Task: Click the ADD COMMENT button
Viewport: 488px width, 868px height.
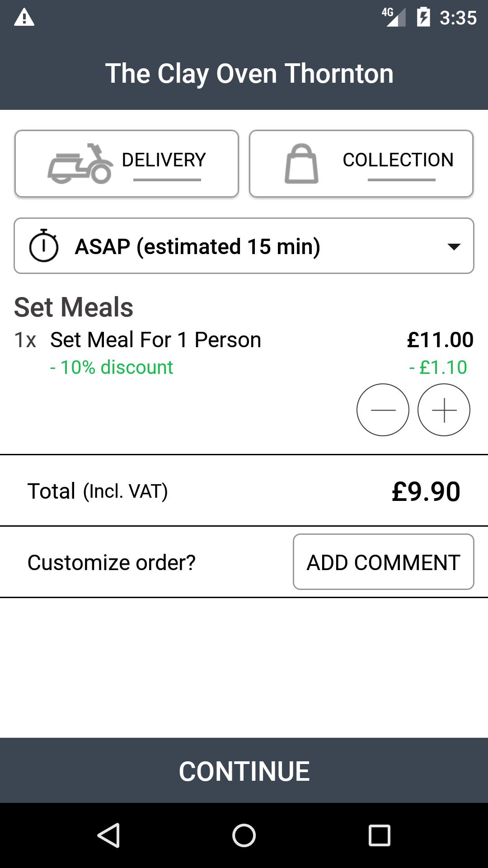Action: 384,562
